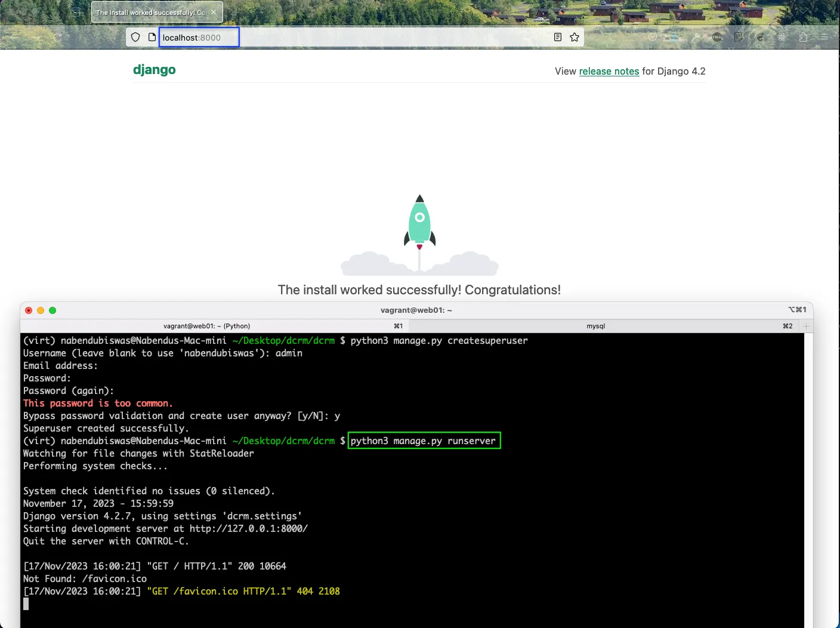Click the wrench developer tools icon
This screenshot has height=628, width=840.
[695, 37]
